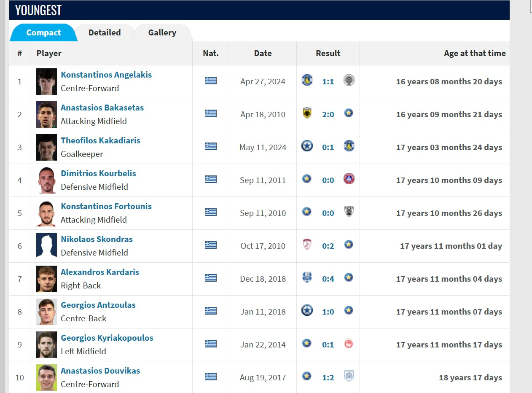This screenshot has width=532, height=393.
Task: Click yellow AEK crest in Bakasetas row
Action: click(307, 113)
